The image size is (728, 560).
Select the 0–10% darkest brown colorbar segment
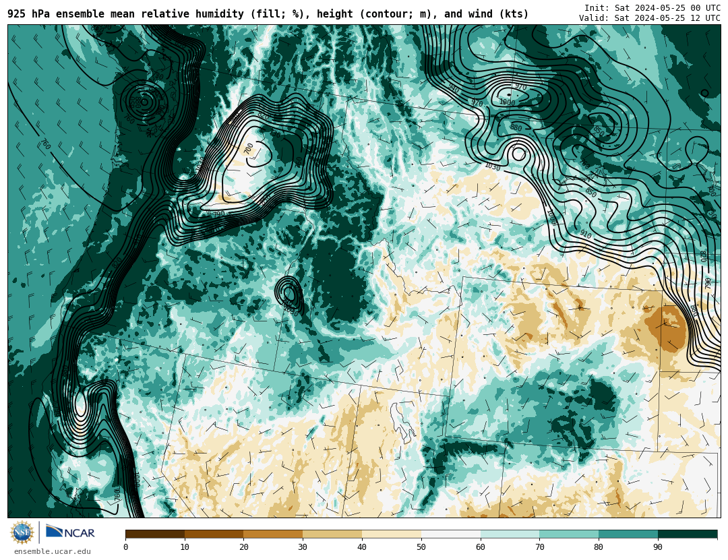(x=155, y=534)
